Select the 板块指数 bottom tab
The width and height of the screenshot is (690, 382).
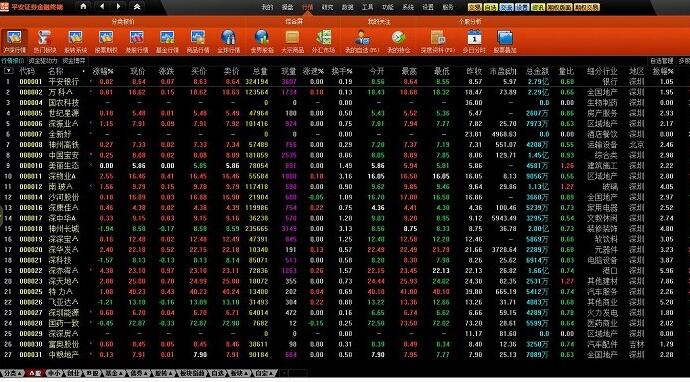(192, 373)
